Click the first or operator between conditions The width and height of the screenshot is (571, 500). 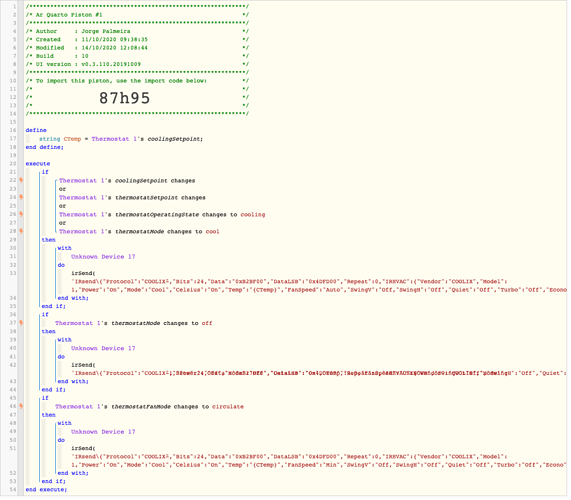pyautogui.click(x=62, y=189)
